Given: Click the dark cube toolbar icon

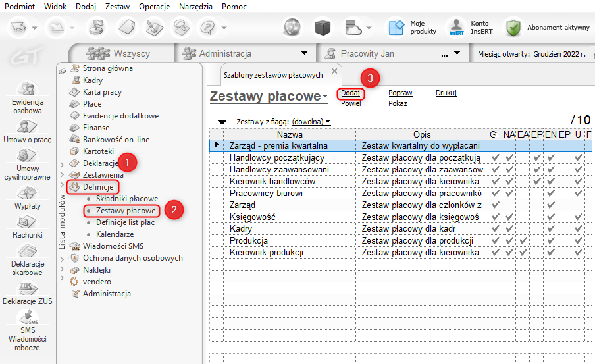Looking at the screenshot, I should click(323, 28).
